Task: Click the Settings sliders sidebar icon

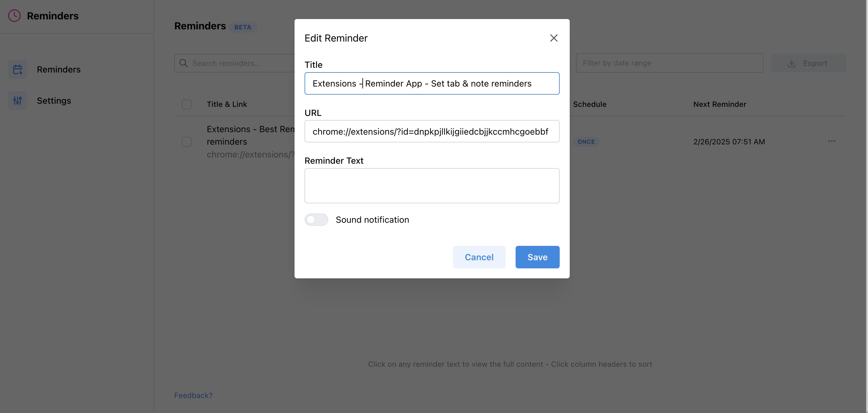Action: pos(18,100)
